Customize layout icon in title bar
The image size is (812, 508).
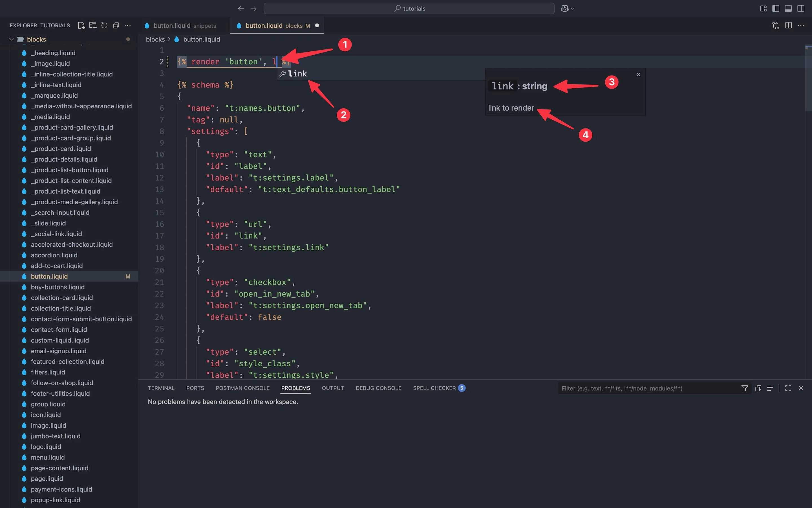763,9
